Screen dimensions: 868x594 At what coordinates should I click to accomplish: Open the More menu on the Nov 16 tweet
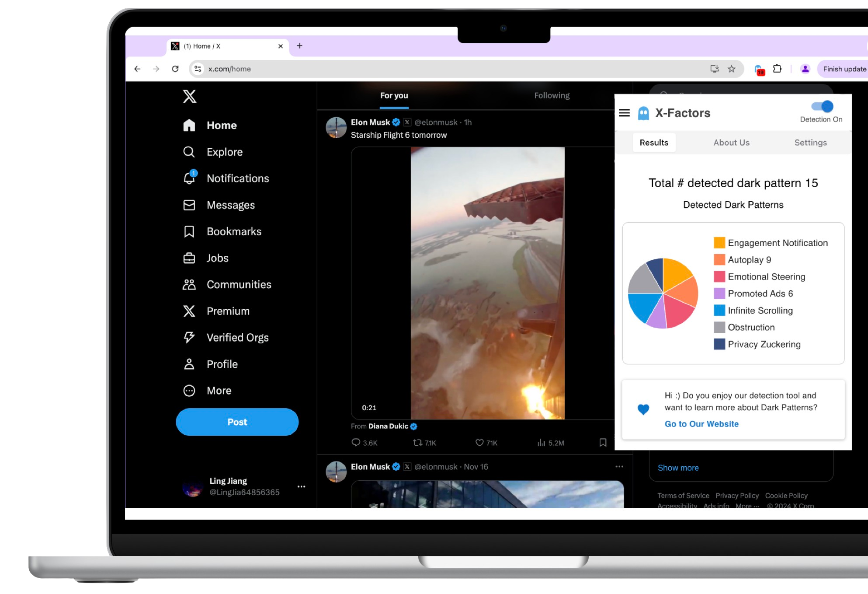point(619,466)
